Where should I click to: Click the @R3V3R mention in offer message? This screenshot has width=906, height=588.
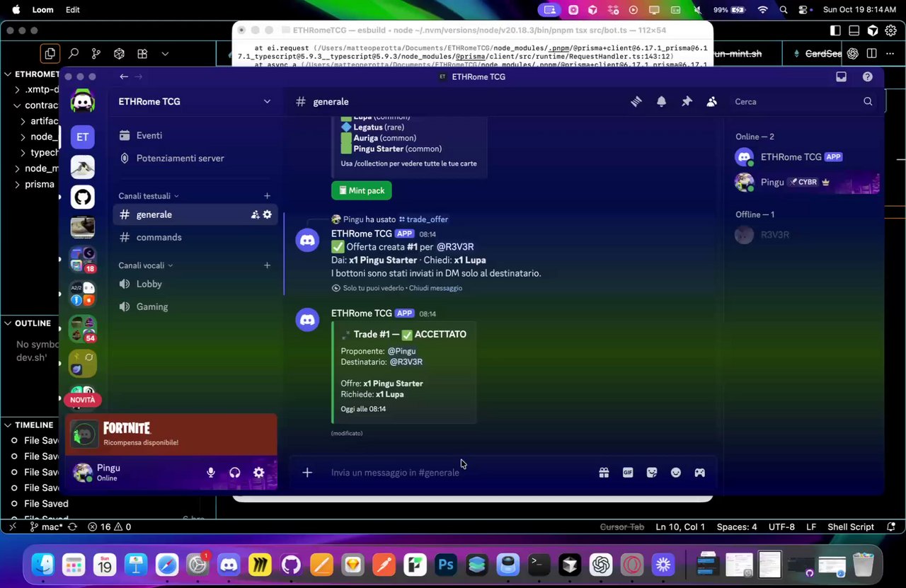tap(455, 247)
